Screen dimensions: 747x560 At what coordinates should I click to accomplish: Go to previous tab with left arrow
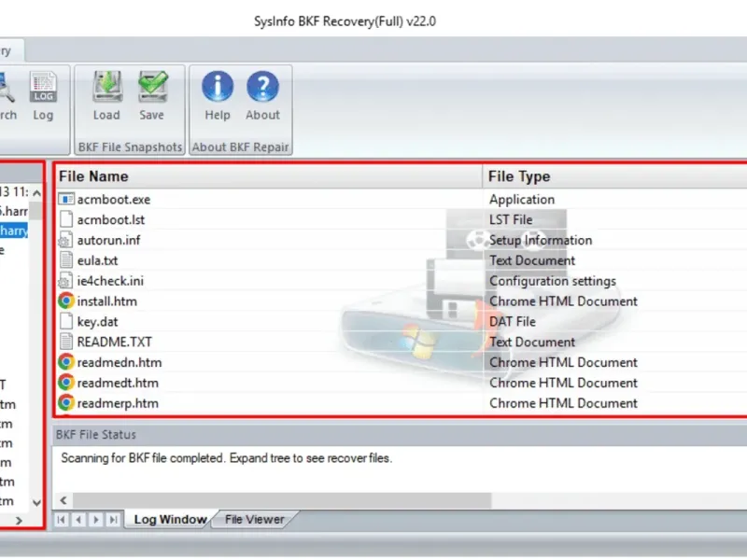click(78, 520)
